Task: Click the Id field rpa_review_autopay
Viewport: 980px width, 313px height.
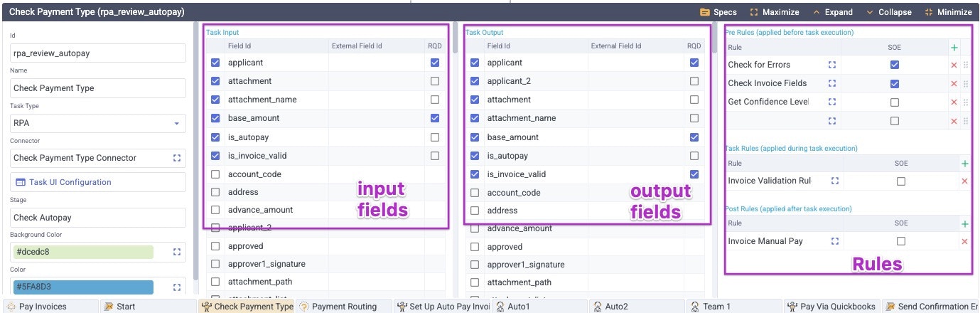Action: (x=97, y=53)
